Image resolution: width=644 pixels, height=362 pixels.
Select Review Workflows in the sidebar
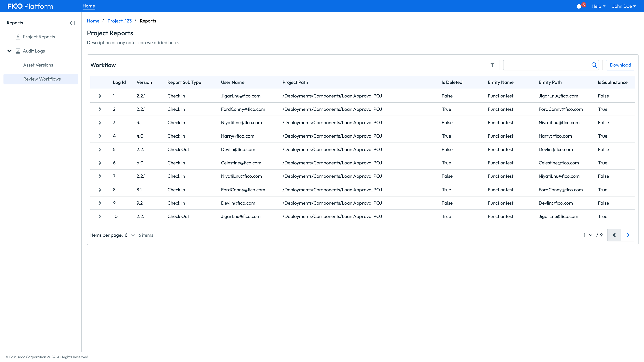tap(41, 79)
